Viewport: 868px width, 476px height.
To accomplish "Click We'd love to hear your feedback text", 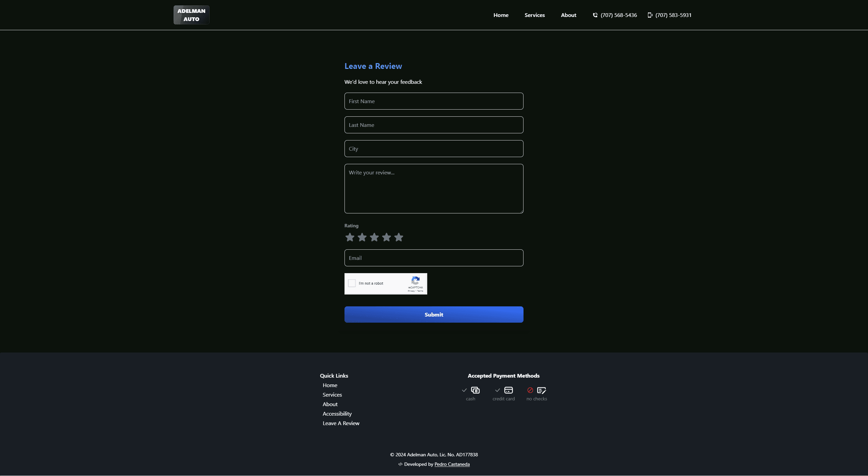I will [x=383, y=82].
